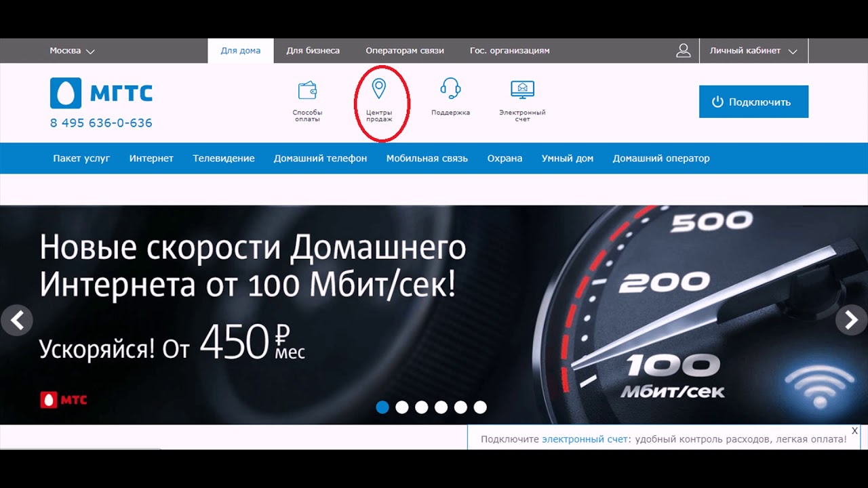Switch to Для бизнеса tab
868x488 pixels.
point(313,51)
